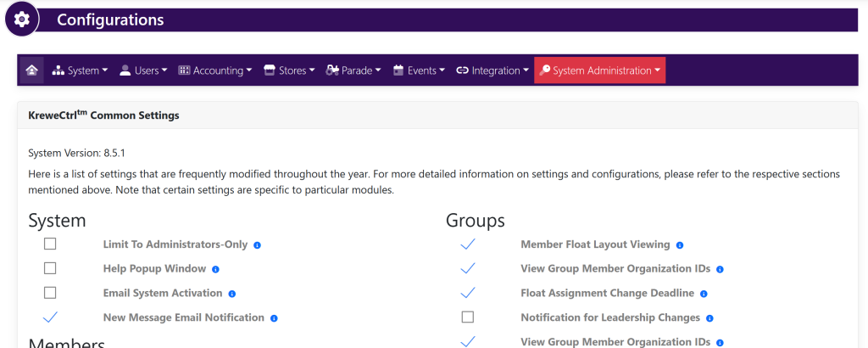The width and height of the screenshot is (868, 348).
Task: Open the Parade menu
Action: [x=353, y=70]
